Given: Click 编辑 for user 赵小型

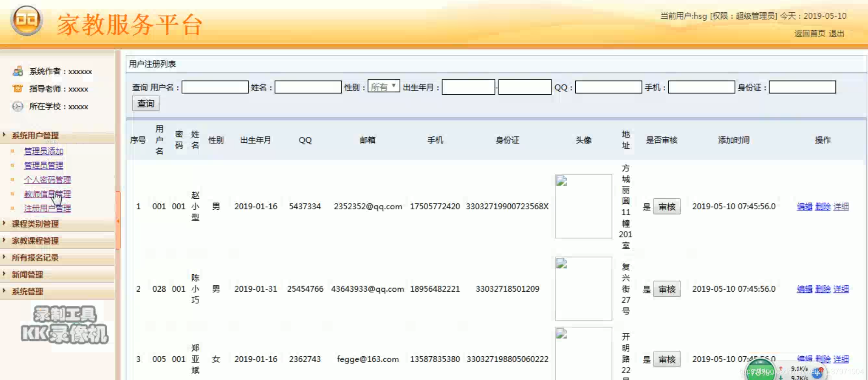Looking at the screenshot, I should pyautogui.click(x=804, y=206).
